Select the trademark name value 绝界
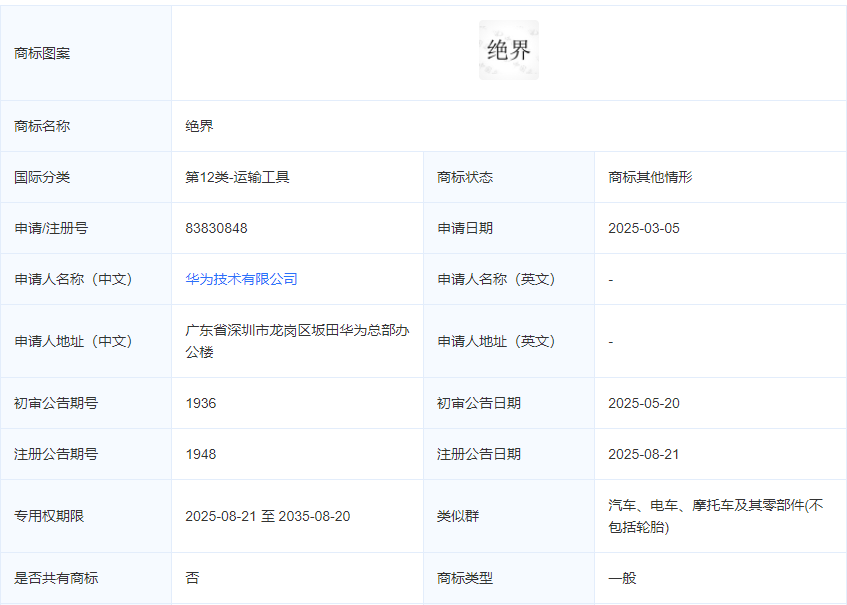The image size is (847, 605). [x=199, y=126]
